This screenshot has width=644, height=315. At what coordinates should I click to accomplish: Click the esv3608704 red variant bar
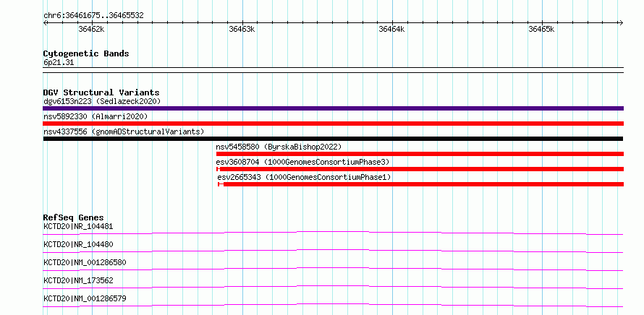click(x=420, y=169)
